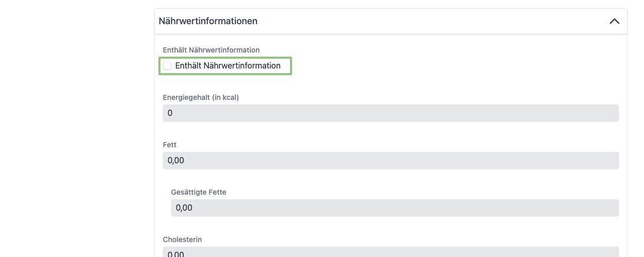Click the Nährwertinformationen panel title
This screenshot has width=644, height=257.
208,21
